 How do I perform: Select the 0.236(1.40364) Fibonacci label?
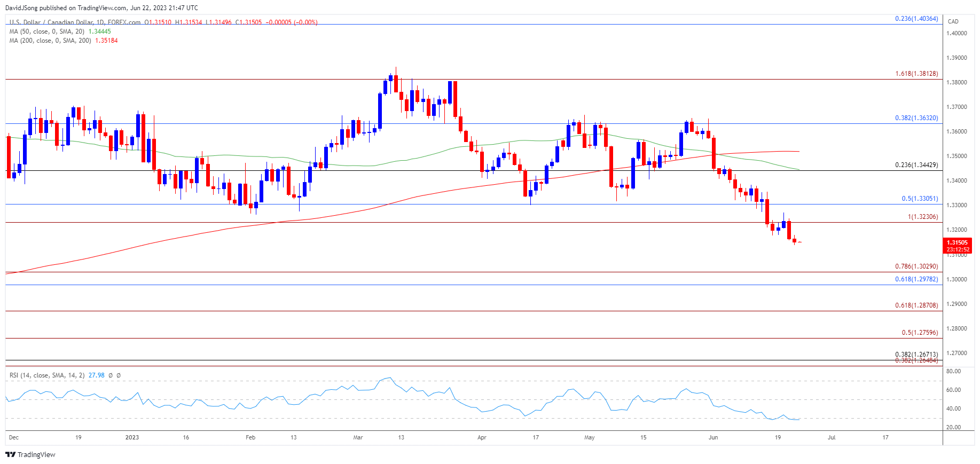coord(916,19)
